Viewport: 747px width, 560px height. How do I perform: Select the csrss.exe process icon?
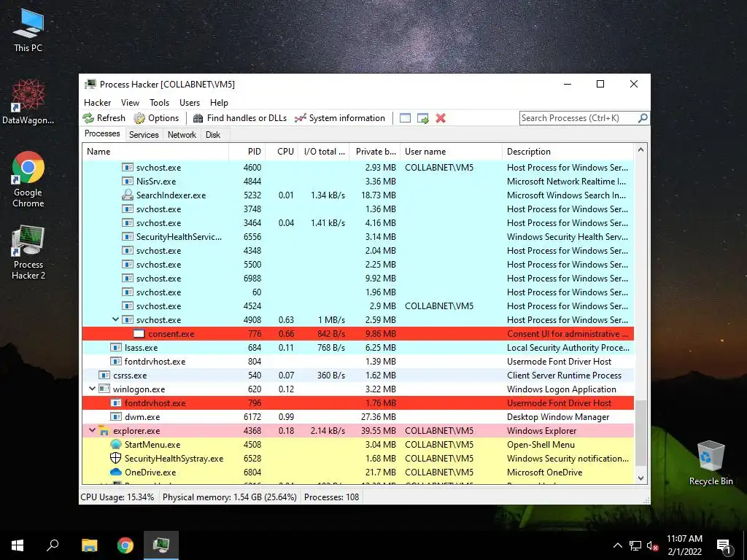[104, 376]
